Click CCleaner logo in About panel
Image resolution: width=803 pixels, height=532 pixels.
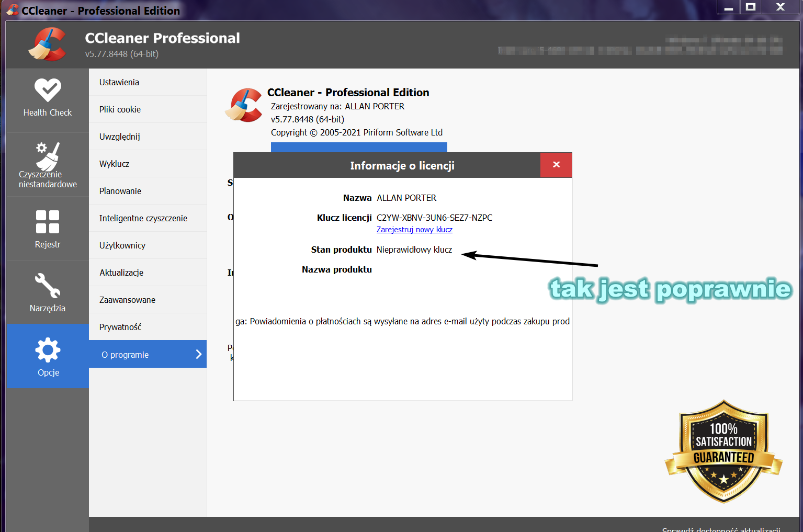click(x=244, y=105)
